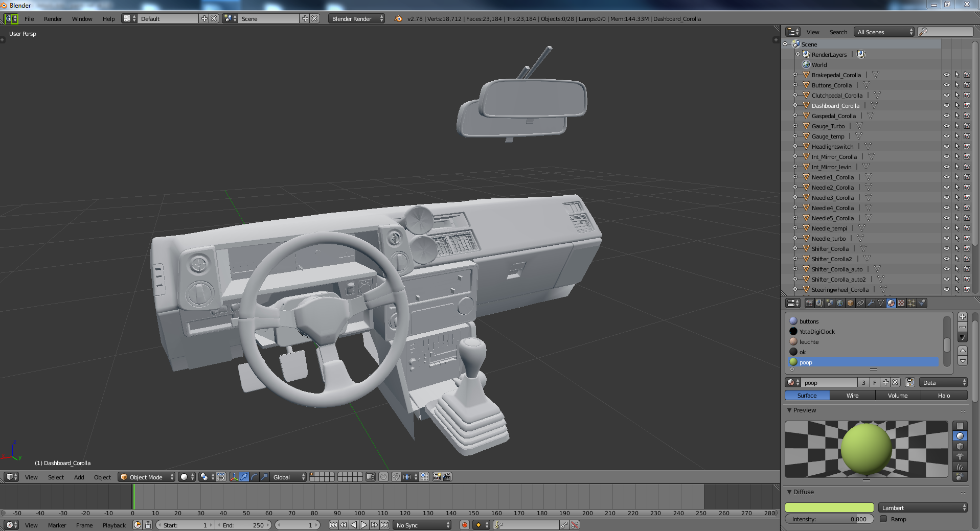This screenshot has width=980, height=531.
Task: Open the Lambert diffuse shader dropdown
Action: coord(923,507)
